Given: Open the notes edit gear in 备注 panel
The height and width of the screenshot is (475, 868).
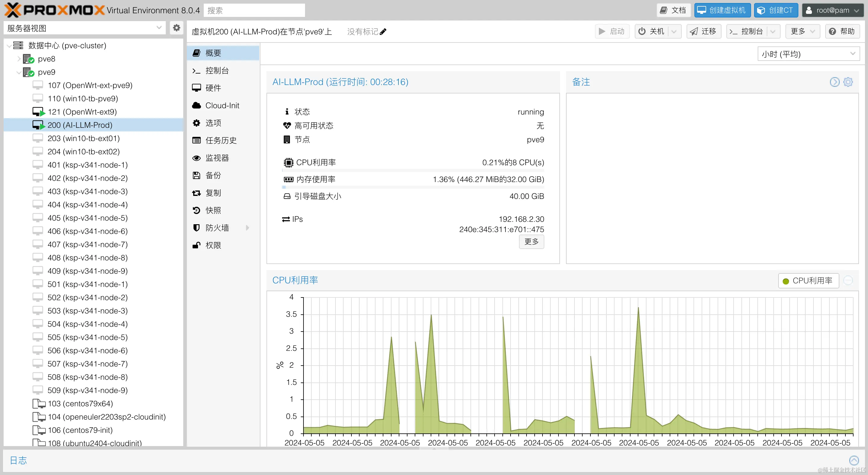Looking at the screenshot, I should point(848,81).
